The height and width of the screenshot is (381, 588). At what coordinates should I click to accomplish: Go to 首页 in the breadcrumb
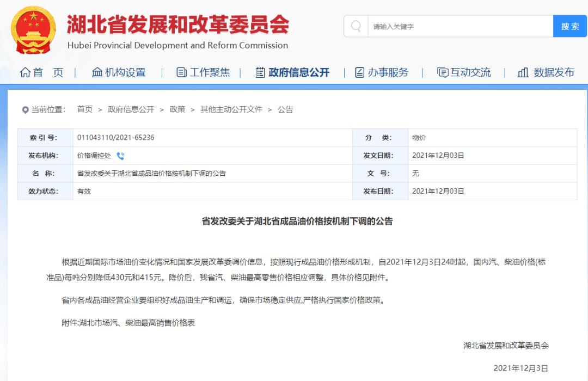click(85, 109)
